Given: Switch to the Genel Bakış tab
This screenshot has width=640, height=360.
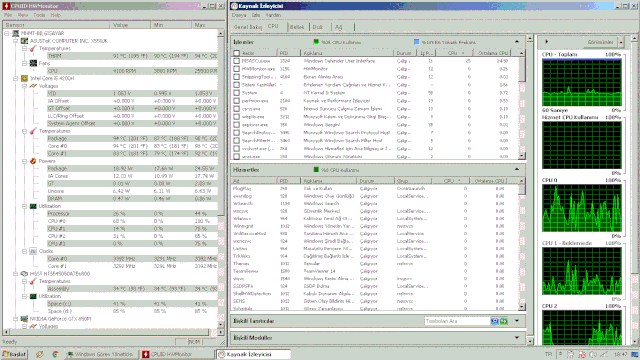Looking at the screenshot, I should pos(248,27).
